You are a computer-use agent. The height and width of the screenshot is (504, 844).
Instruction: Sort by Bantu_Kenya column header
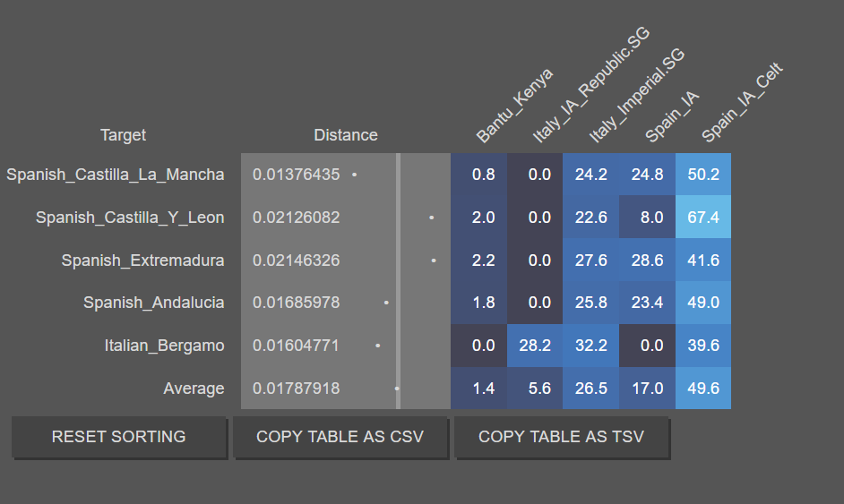514,106
